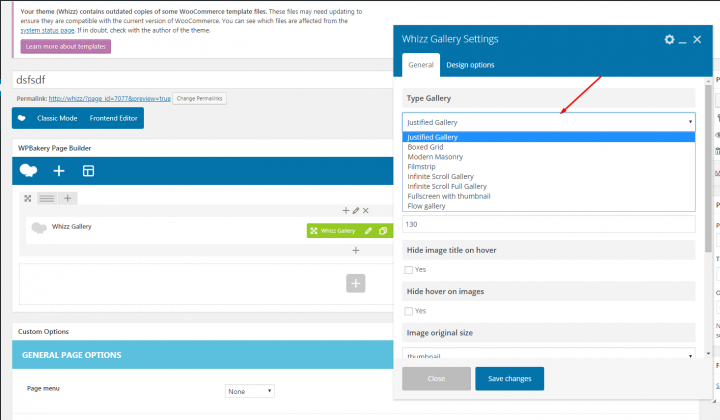
Task: Expand the Page menu dropdown
Action: tap(249, 391)
